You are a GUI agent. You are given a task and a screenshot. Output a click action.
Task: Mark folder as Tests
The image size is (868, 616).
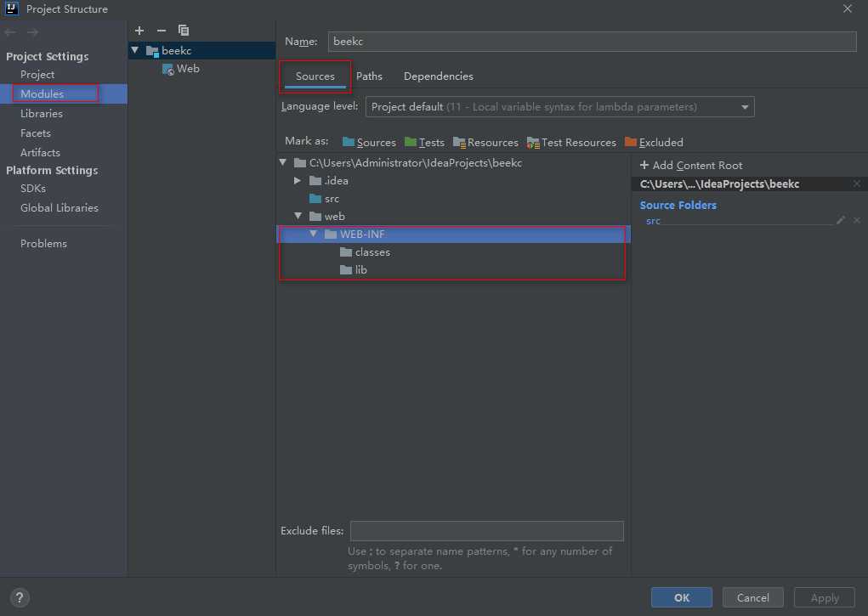[x=424, y=142]
